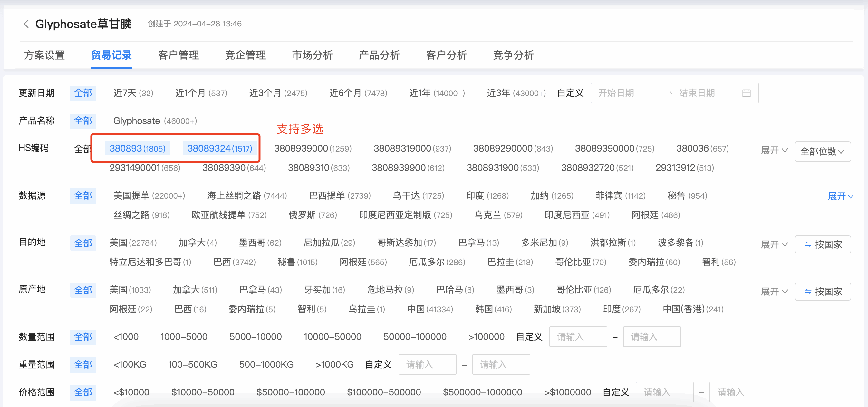
Task: Filter data source by 美国提单
Action: (x=149, y=195)
